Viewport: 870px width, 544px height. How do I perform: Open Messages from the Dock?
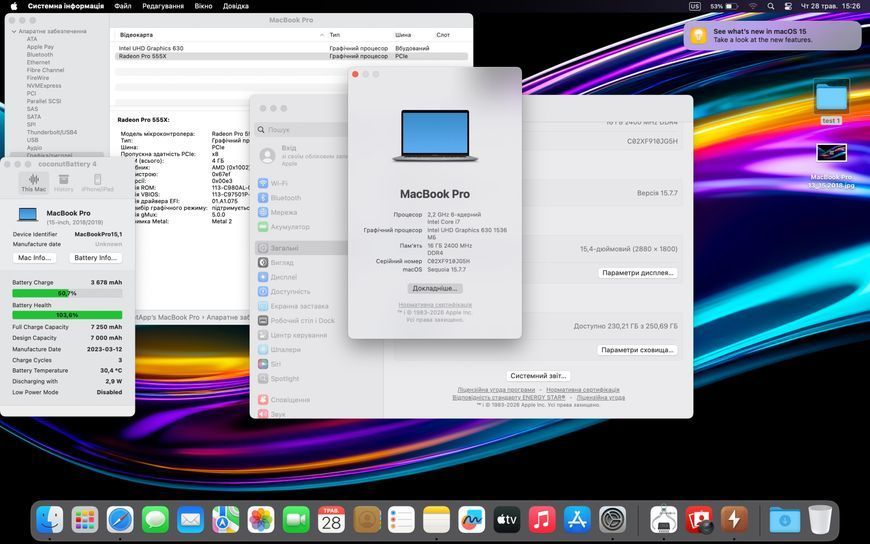pyautogui.click(x=155, y=520)
